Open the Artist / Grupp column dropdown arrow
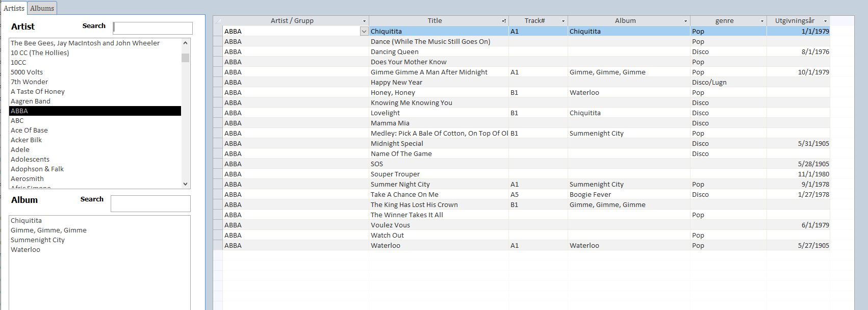The image size is (868, 310). pyautogui.click(x=364, y=21)
